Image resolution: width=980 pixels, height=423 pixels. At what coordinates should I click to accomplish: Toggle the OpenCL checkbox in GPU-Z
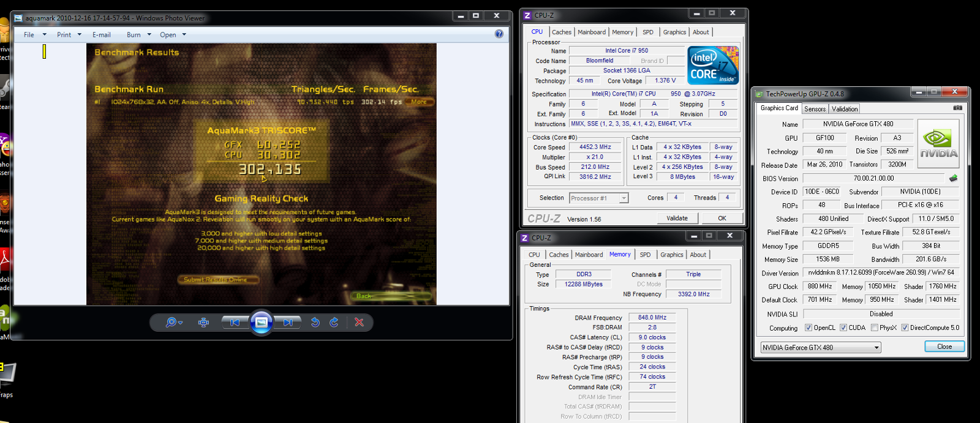tap(809, 328)
